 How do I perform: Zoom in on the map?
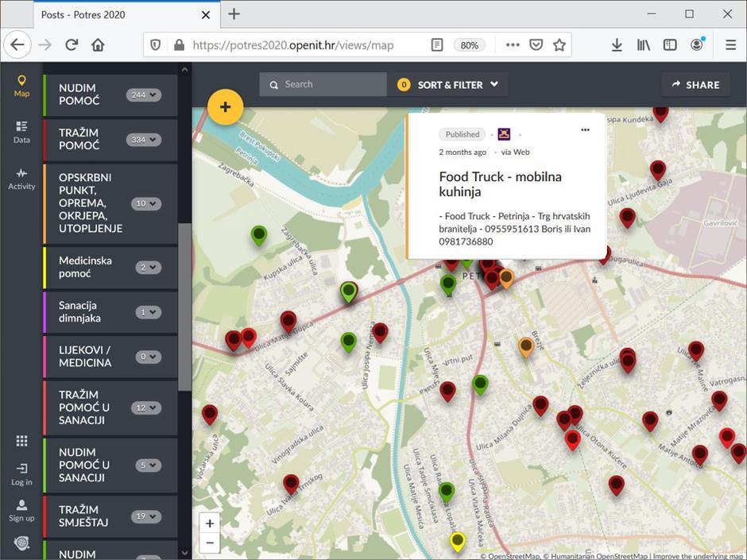(210, 523)
